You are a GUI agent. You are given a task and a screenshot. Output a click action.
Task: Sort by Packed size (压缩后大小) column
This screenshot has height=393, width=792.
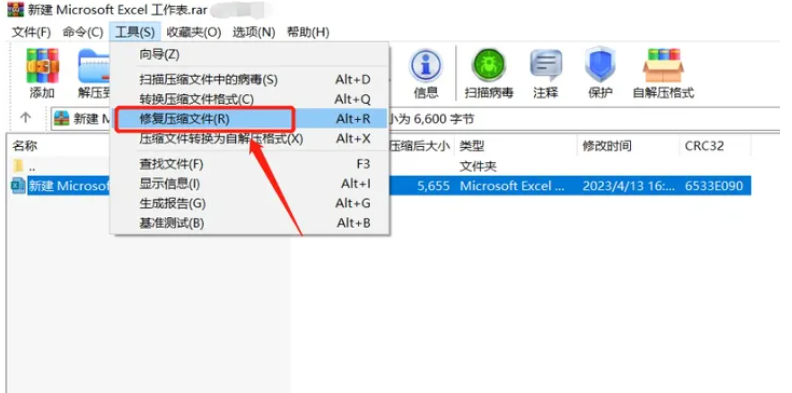(421, 146)
